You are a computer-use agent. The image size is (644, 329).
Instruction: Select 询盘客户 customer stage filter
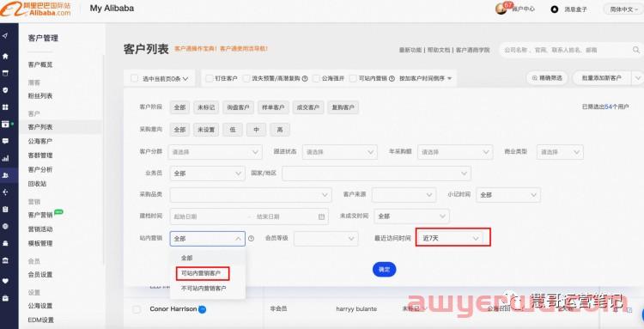238,107
